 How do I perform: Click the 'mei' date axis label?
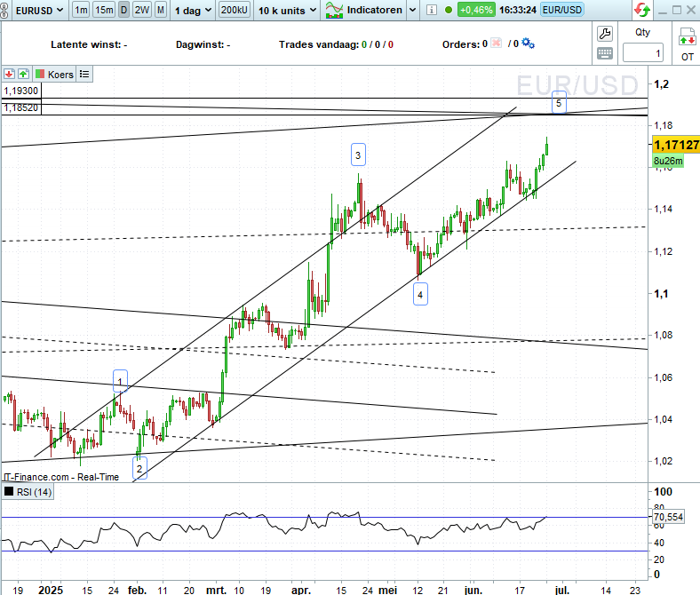click(387, 590)
